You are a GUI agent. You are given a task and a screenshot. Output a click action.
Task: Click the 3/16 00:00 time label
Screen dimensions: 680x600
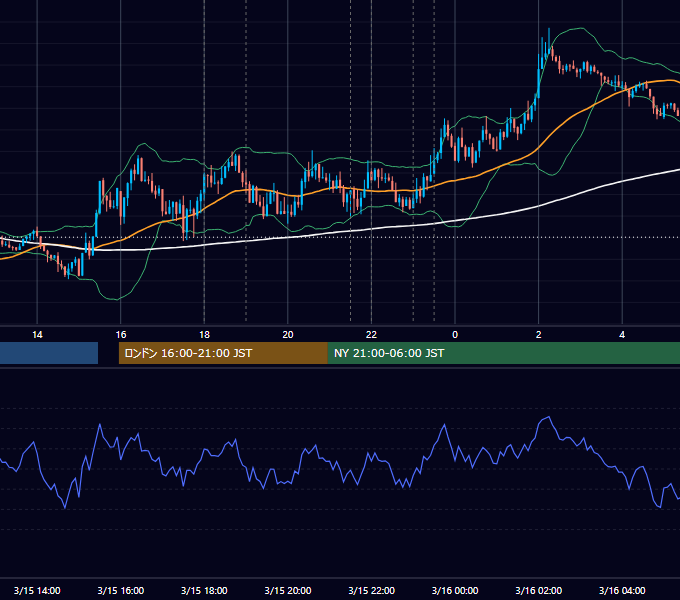pyautogui.click(x=455, y=590)
